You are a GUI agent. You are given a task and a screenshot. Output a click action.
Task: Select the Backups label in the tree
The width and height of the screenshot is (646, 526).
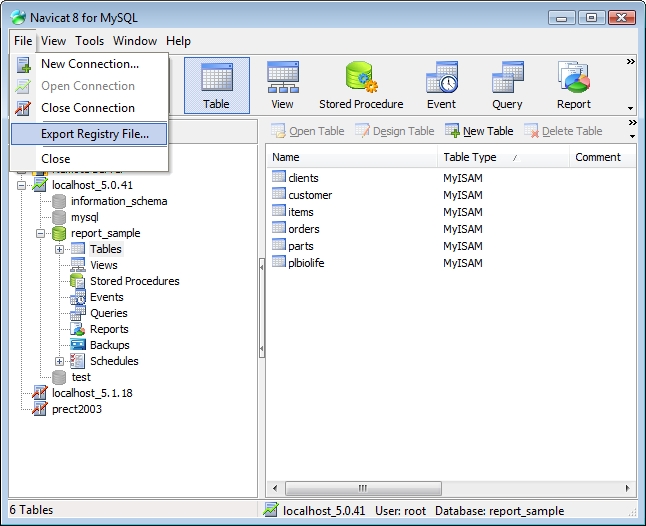point(110,345)
